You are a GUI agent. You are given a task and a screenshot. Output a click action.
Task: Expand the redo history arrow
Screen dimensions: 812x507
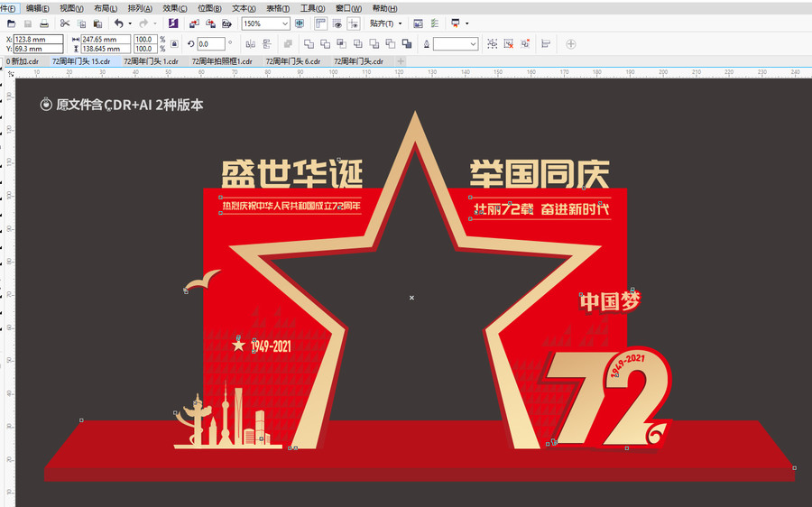pos(155,23)
